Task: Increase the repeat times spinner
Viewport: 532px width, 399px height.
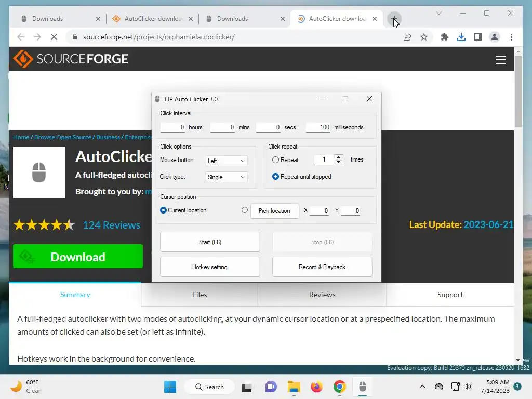Action: tap(338, 157)
